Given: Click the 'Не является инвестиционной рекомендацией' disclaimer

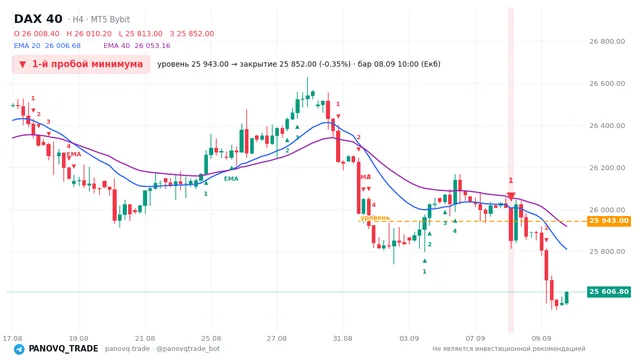Looking at the screenshot, I should pos(509,349).
